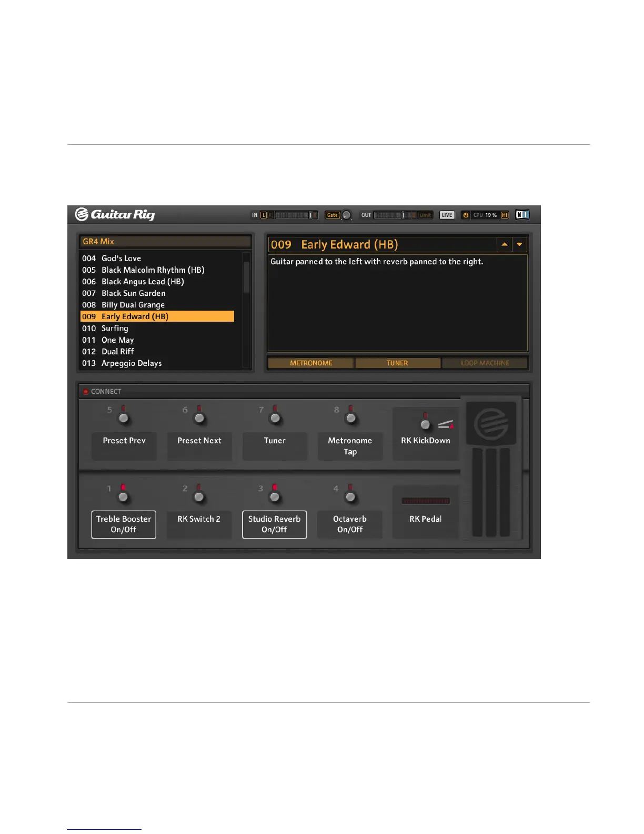Click the RK KickDown label
The height and width of the screenshot is (834, 644).
426,441
